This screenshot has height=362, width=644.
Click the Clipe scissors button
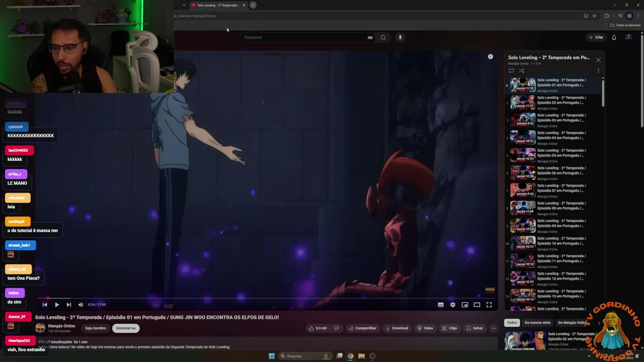[x=449, y=328]
